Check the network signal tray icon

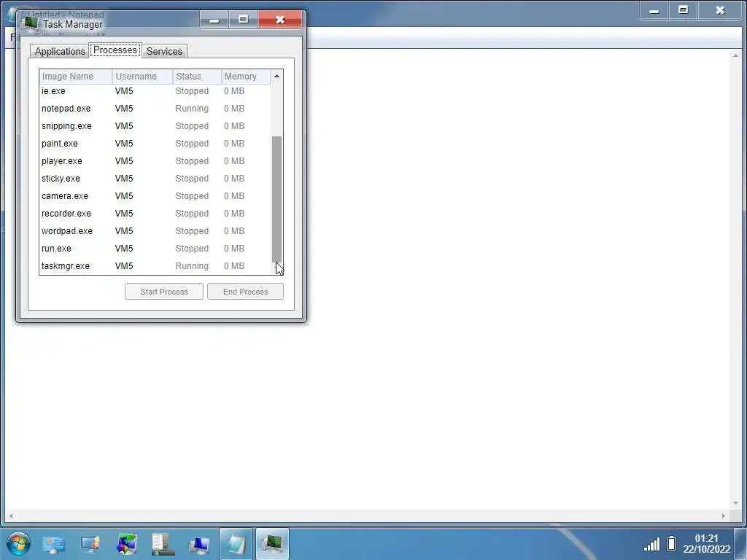click(x=651, y=544)
